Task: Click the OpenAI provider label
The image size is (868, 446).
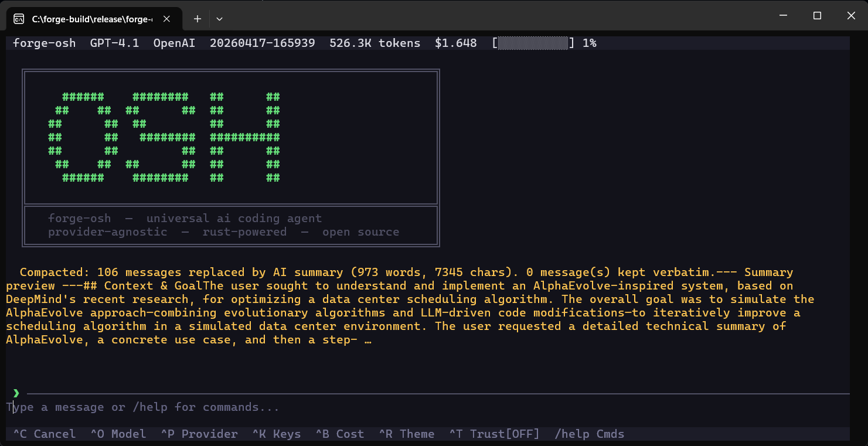Action: (x=175, y=43)
